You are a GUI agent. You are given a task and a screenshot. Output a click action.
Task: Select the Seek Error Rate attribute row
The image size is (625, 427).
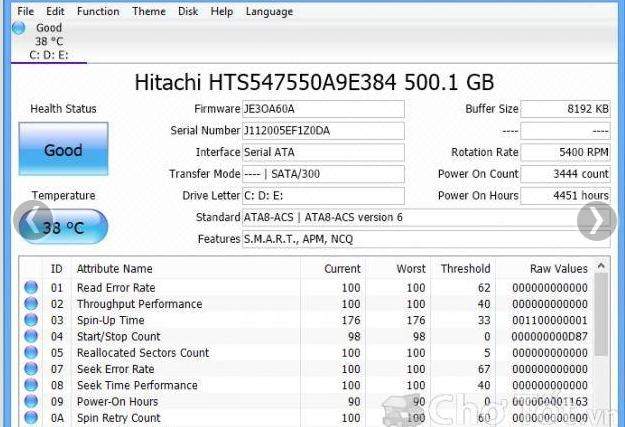point(306,369)
